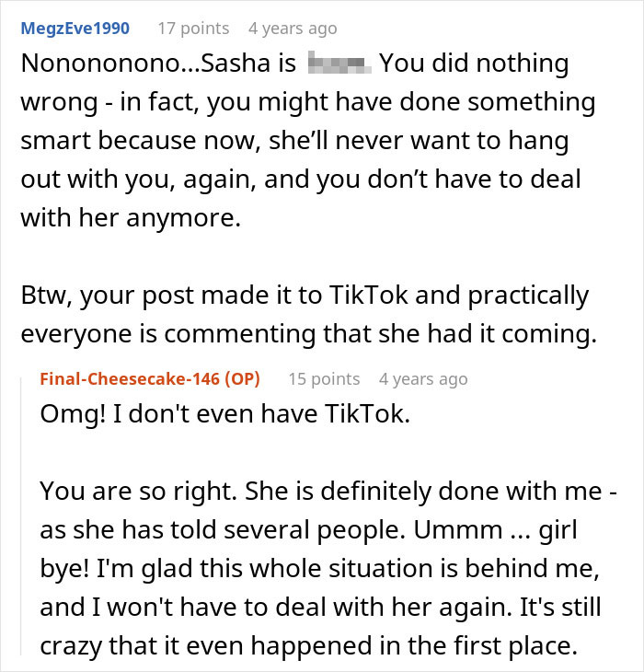Click line and I won't have to deal

(321, 608)
